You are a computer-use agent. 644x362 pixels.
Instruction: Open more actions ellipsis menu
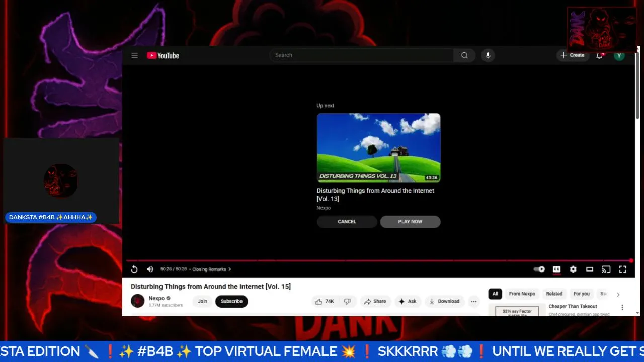point(474,301)
